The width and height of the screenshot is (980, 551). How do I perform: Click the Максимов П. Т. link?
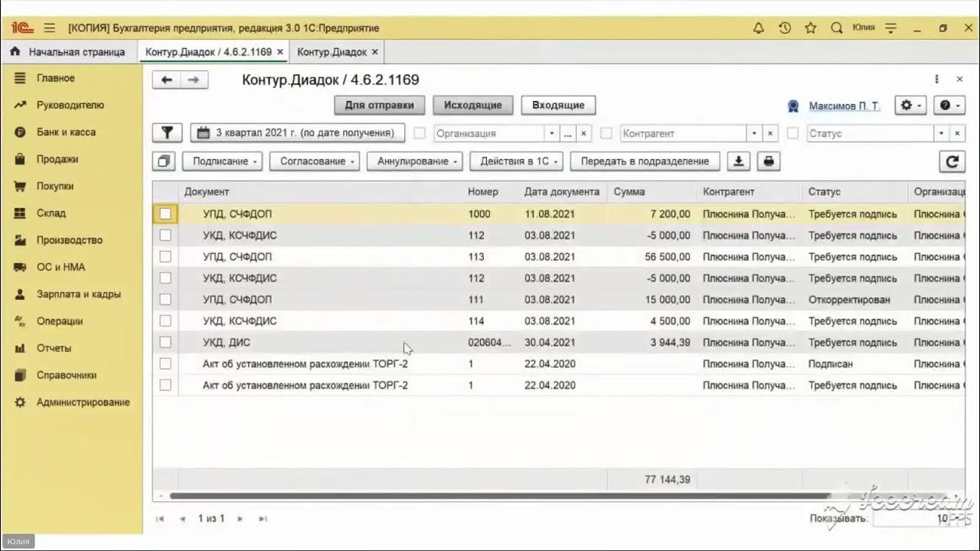(844, 106)
